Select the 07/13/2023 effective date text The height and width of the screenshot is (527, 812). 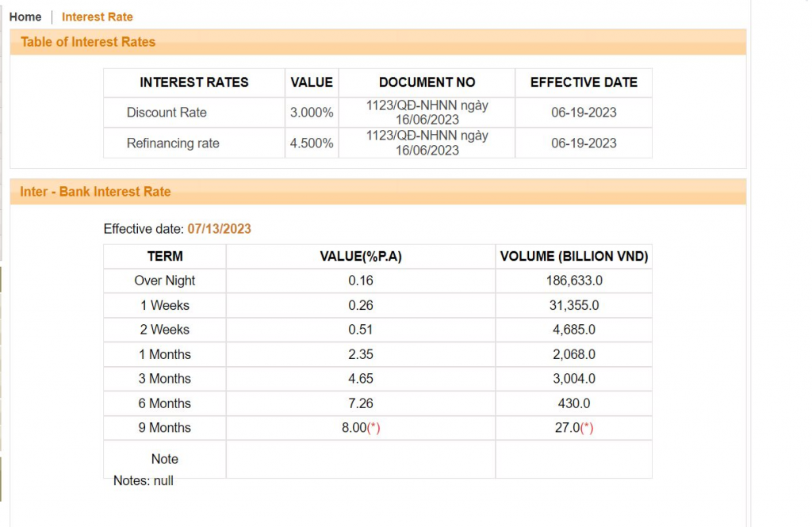pyautogui.click(x=219, y=229)
